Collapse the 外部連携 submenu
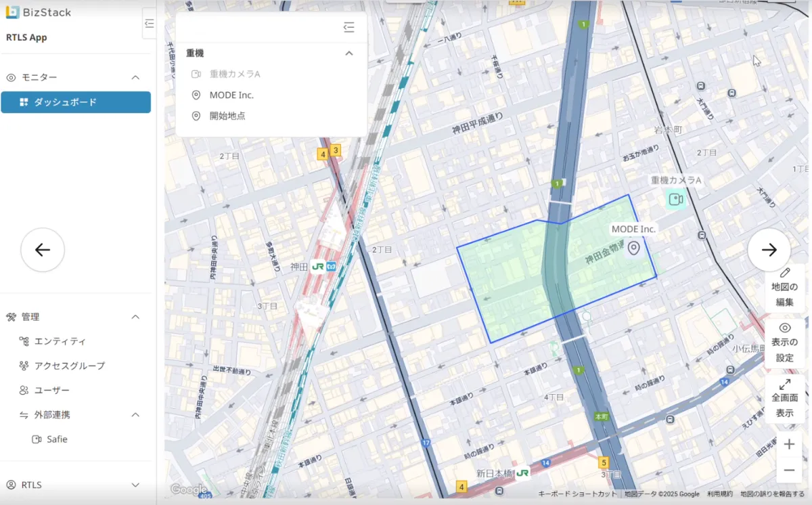 coord(135,414)
